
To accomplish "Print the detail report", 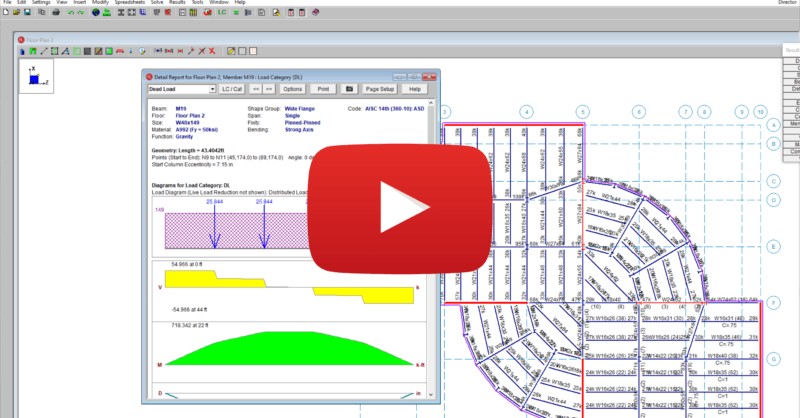I will point(322,89).
